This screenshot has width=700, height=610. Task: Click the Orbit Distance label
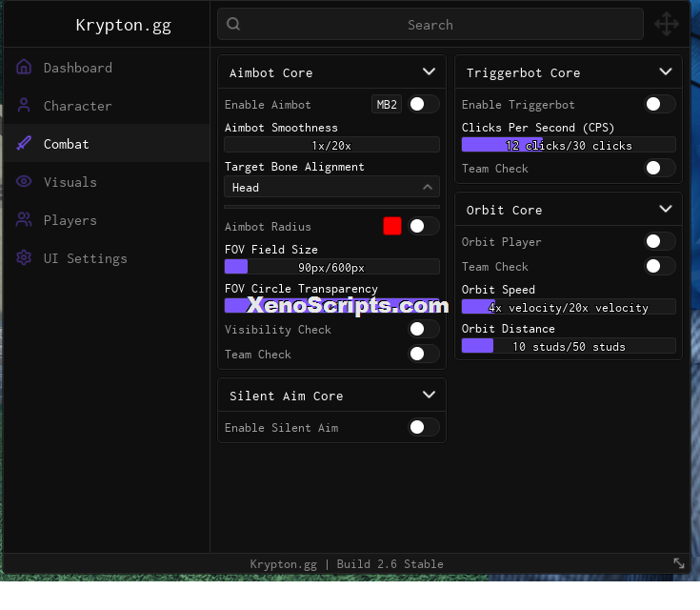(508, 329)
